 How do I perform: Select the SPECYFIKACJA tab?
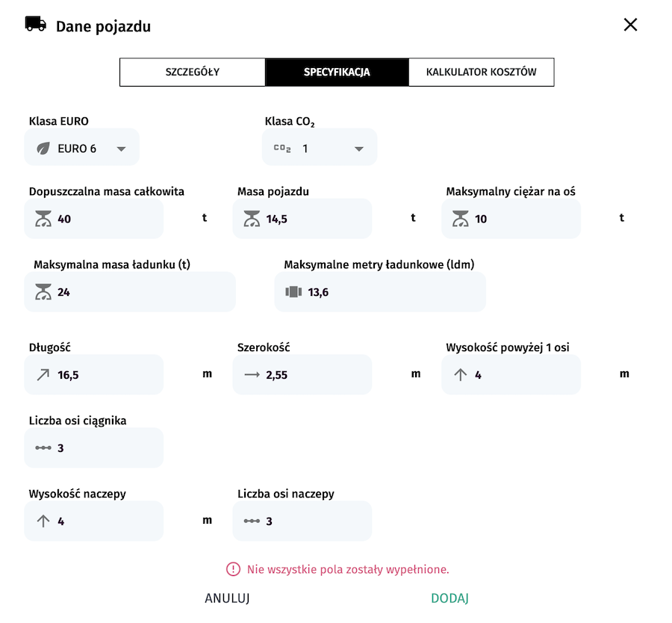(x=337, y=72)
